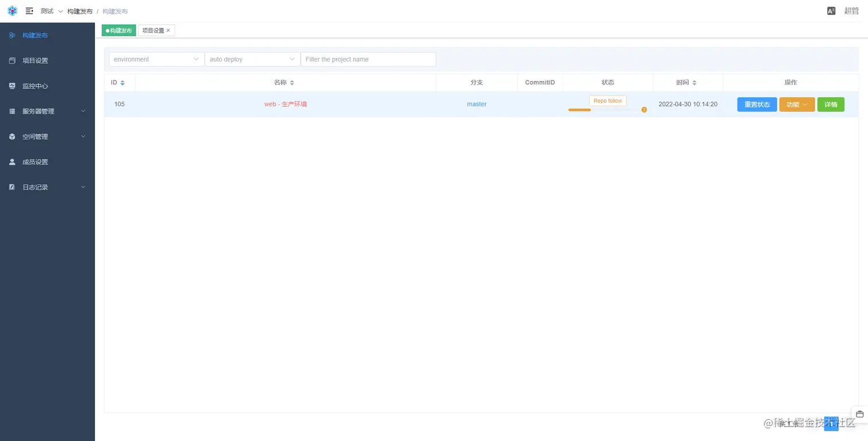Click the 日志记录 log icon
This screenshot has width=868, height=441.
point(11,187)
